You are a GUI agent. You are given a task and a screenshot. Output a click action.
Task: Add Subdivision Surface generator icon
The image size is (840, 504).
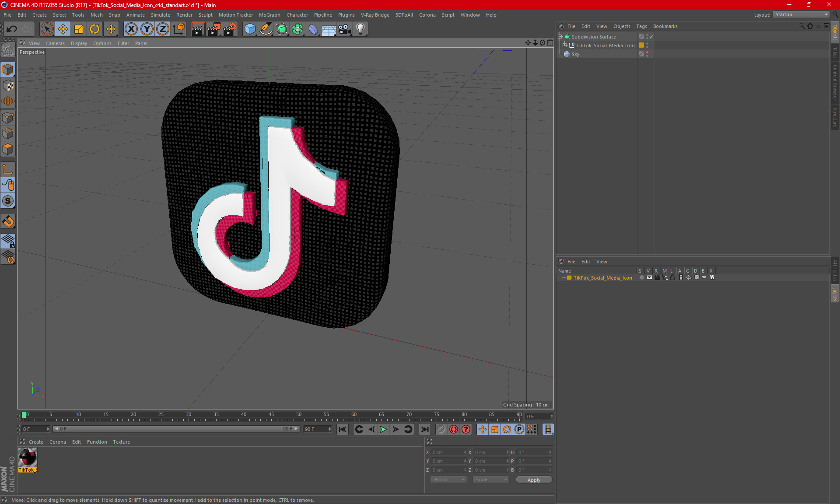pos(282,29)
